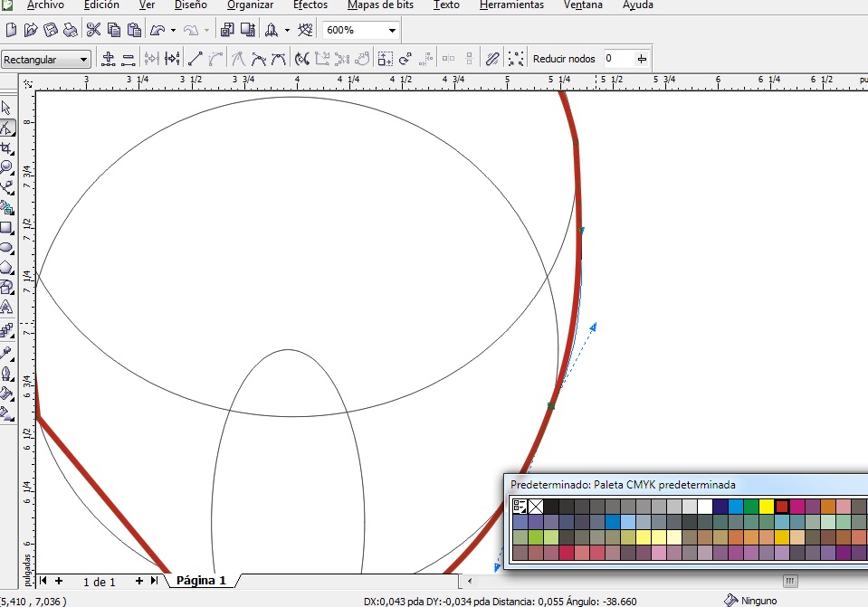Switch to the Página 1 tab
Image resolution: width=868 pixels, height=607 pixels.
point(201,581)
